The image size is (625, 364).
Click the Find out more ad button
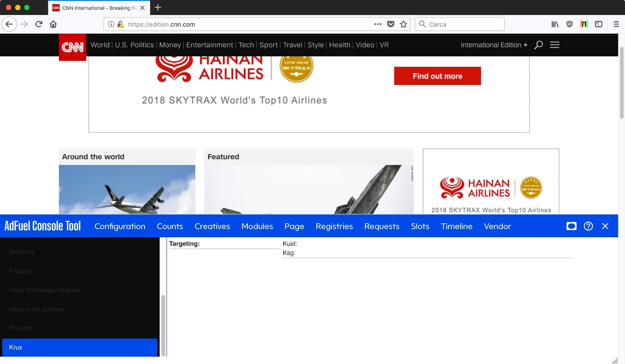(437, 76)
